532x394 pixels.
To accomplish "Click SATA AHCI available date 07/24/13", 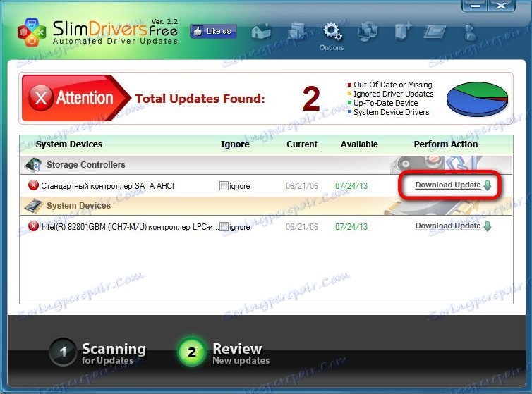I will (x=351, y=186).
